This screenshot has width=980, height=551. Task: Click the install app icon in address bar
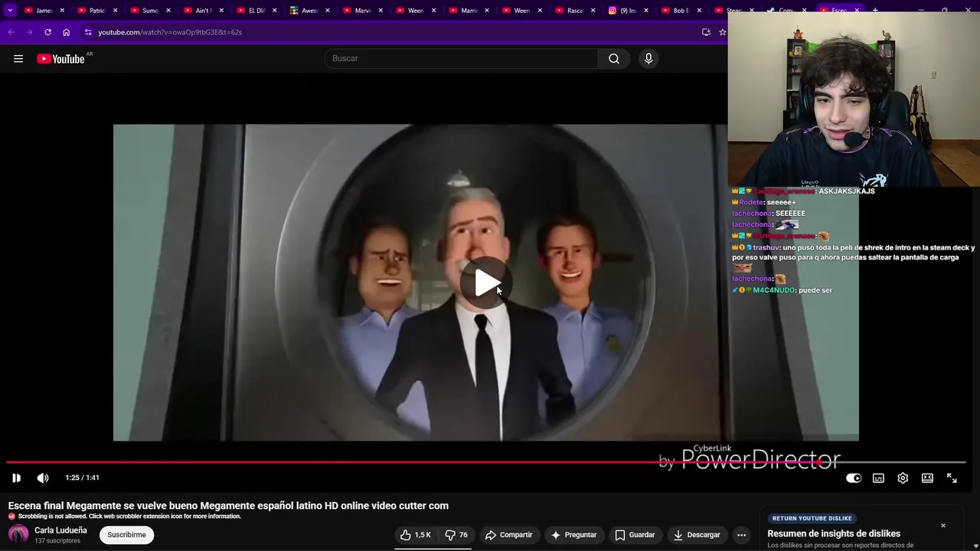tap(706, 32)
